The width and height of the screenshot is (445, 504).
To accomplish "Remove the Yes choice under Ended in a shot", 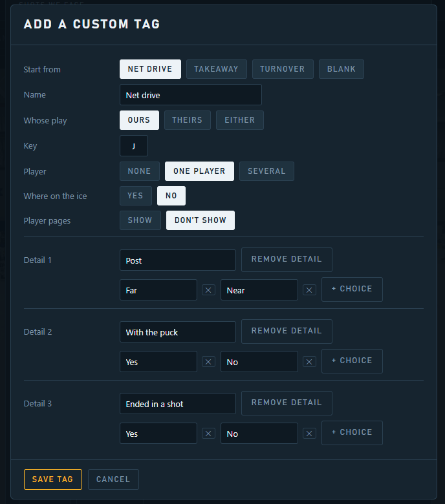I will pyautogui.click(x=208, y=434).
